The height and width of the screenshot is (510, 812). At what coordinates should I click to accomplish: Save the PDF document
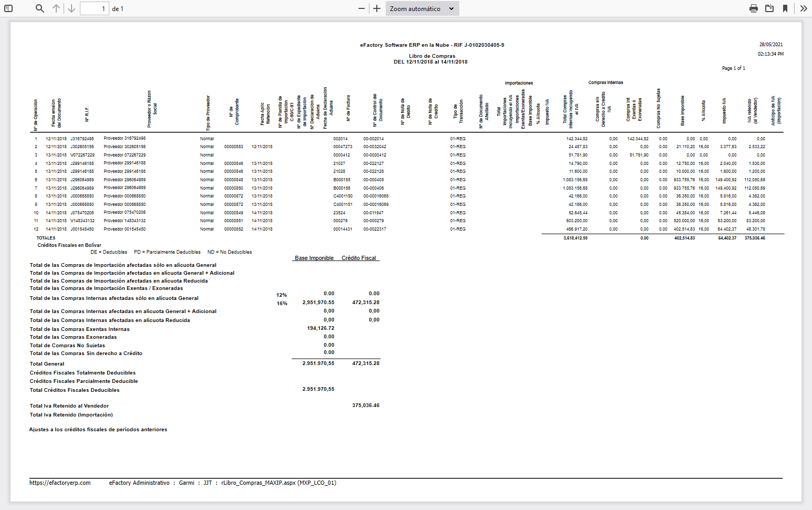(769, 8)
